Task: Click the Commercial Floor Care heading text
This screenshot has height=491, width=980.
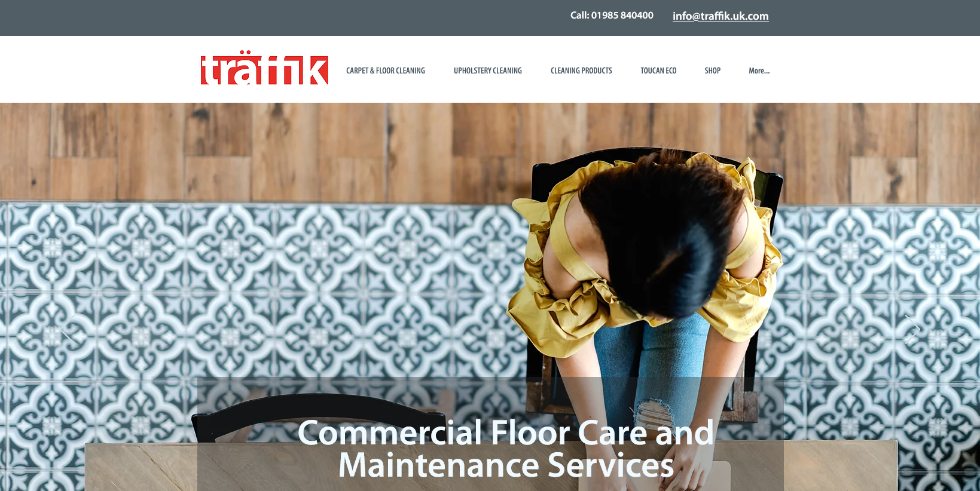Action: pos(506,432)
